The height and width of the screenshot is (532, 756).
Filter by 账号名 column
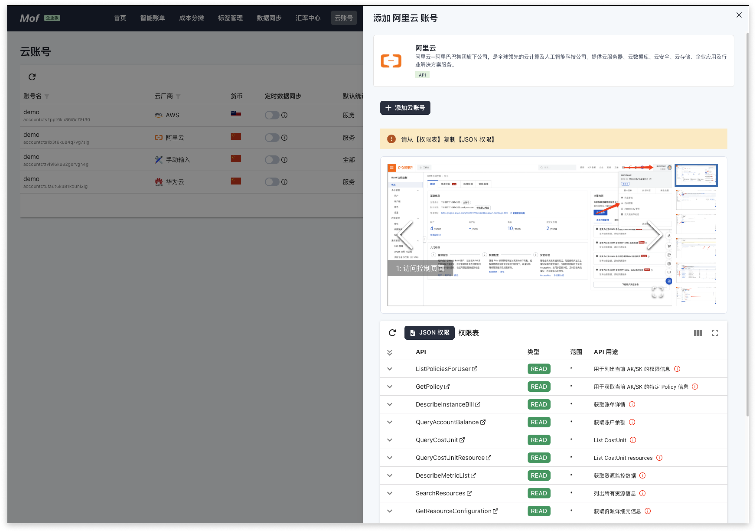pos(47,96)
